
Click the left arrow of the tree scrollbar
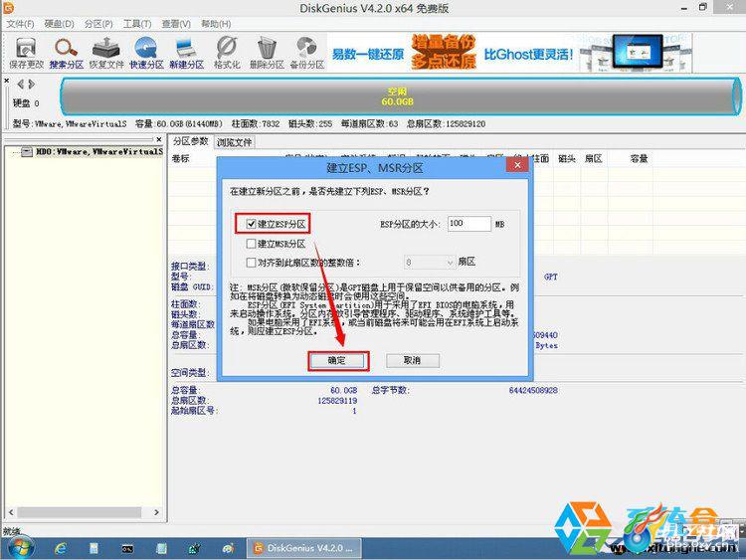(x=11, y=512)
